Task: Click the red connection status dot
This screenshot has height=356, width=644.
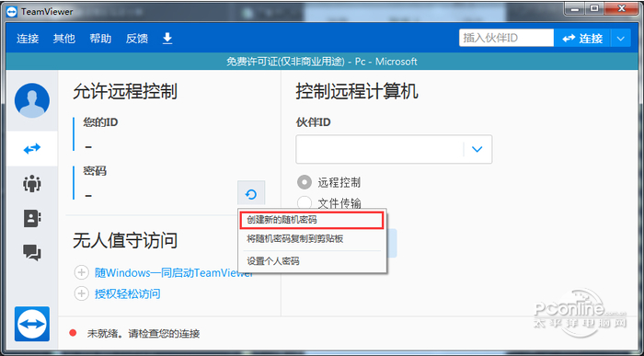Action: [73, 333]
